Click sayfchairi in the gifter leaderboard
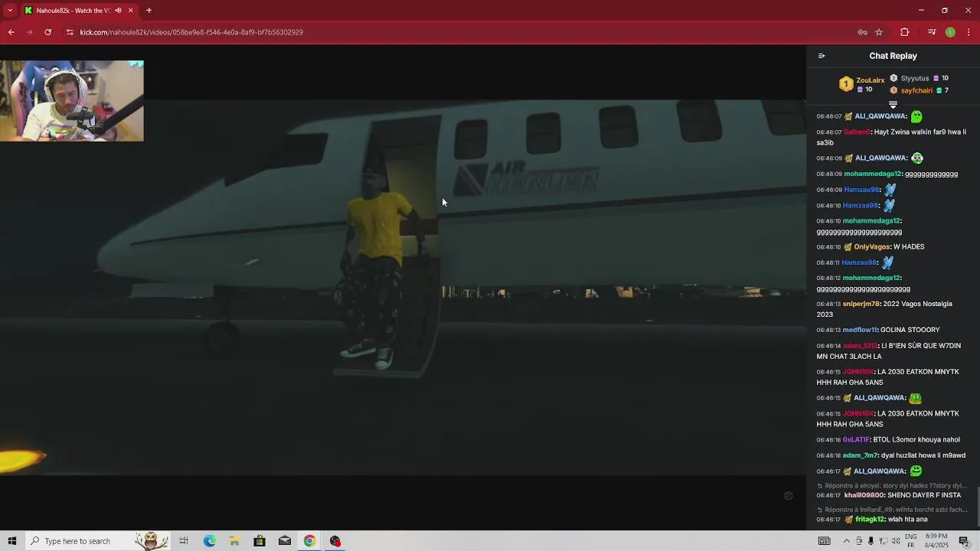 pyautogui.click(x=916, y=90)
